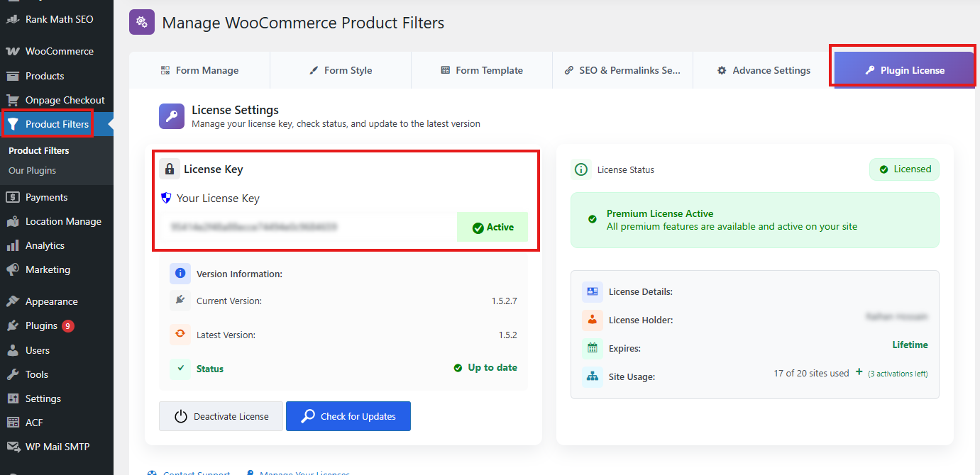Click the License Key padlock icon
This screenshot has height=475, width=980.
coord(169,169)
